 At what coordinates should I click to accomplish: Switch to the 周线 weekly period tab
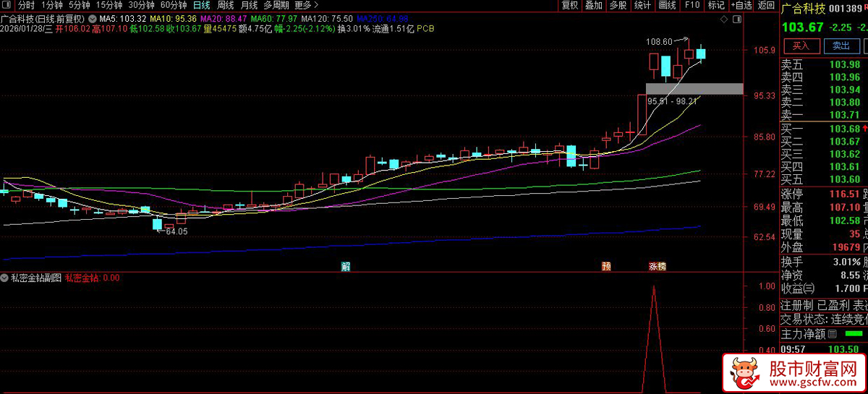[226, 5]
